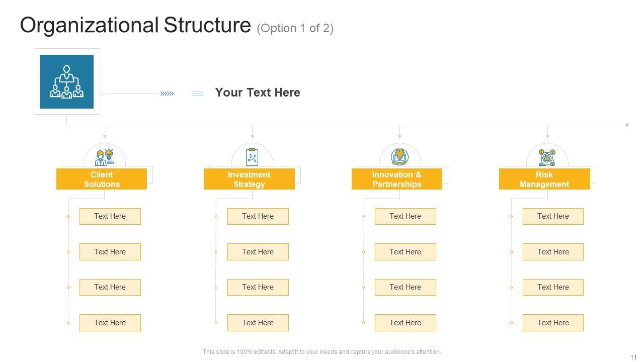The width and height of the screenshot is (644, 362).
Task: Click the blue chevron arrows icon
Action: click(167, 94)
